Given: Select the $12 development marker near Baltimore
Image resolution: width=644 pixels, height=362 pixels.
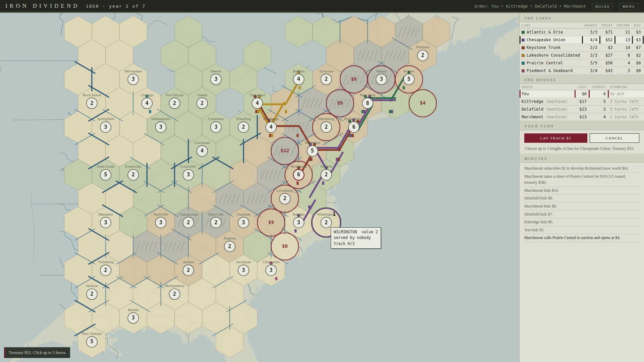Looking at the screenshot, I should click(x=285, y=151).
